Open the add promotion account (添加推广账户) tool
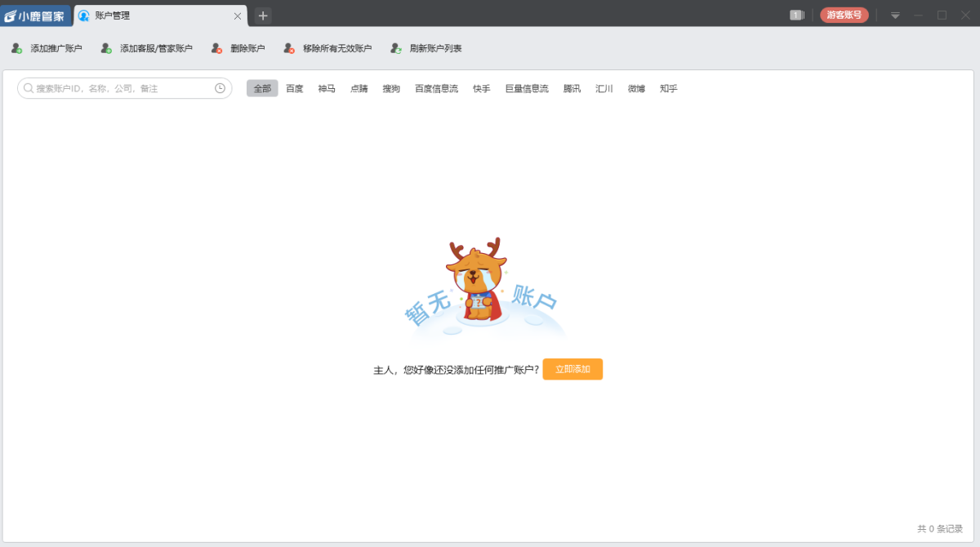The image size is (980, 547). [x=47, y=48]
